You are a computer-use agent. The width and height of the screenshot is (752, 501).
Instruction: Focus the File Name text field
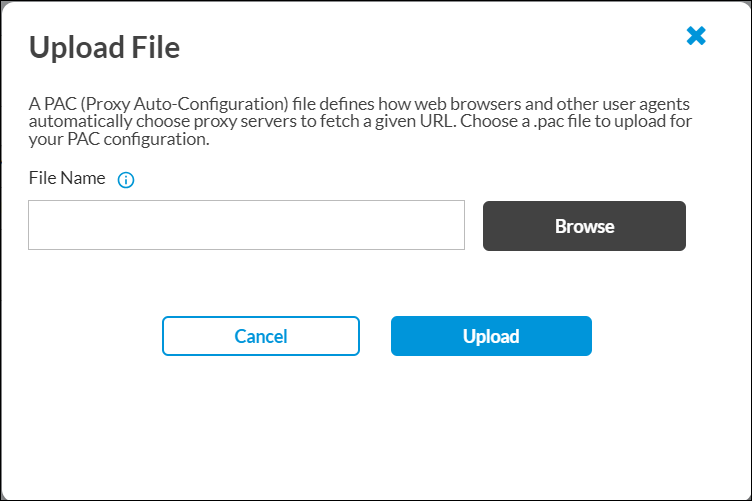246,225
